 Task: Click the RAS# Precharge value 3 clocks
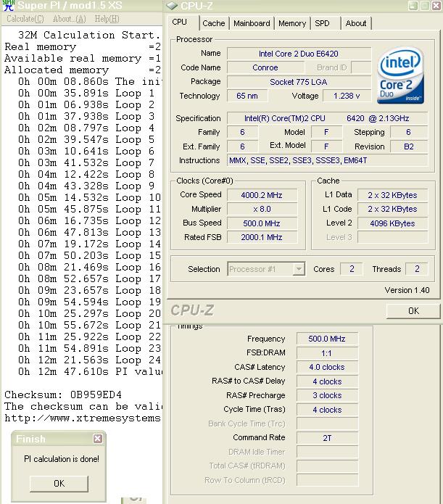[x=327, y=395]
